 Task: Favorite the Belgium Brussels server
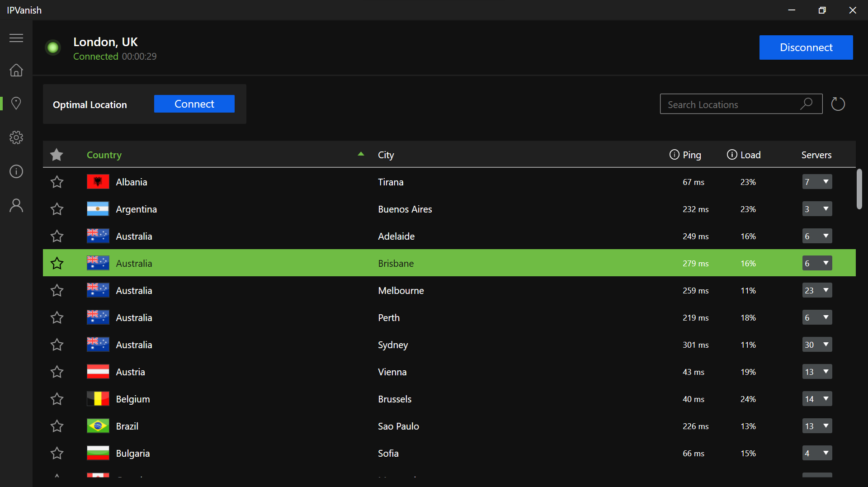point(57,399)
